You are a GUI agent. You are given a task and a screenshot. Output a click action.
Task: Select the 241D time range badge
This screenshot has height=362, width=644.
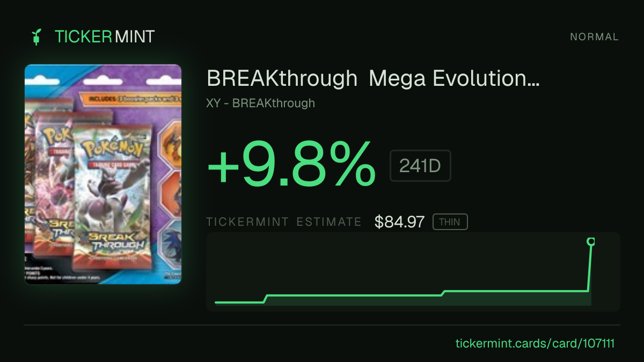pyautogui.click(x=420, y=166)
